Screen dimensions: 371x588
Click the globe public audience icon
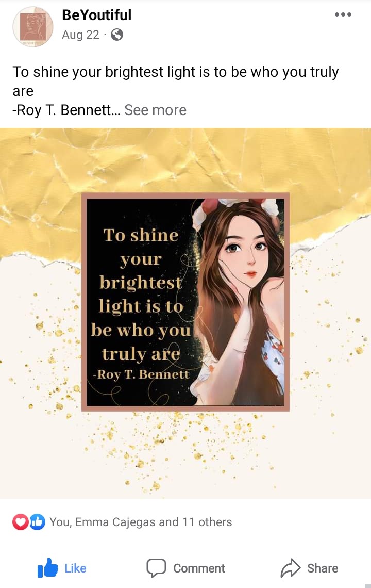tap(117, 35)
